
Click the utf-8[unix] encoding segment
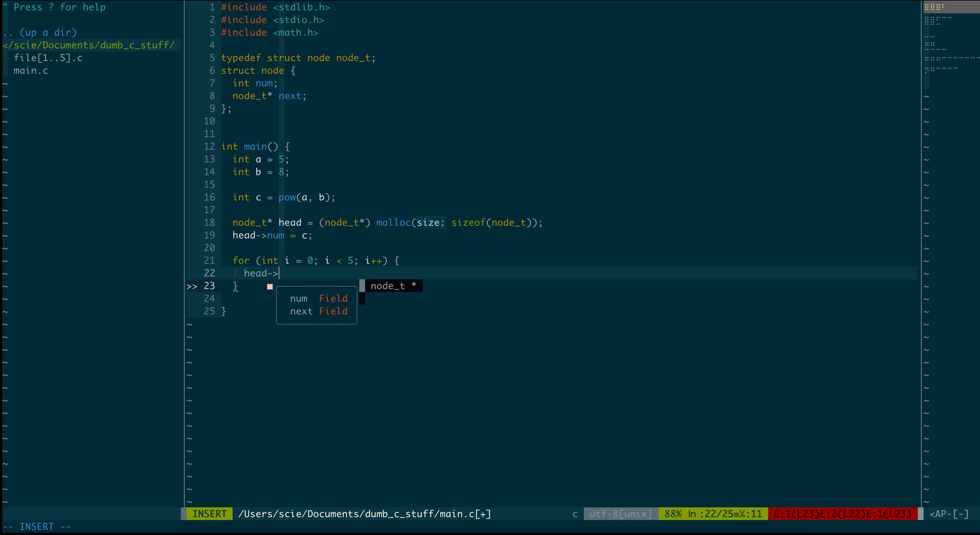pos(620,514)
